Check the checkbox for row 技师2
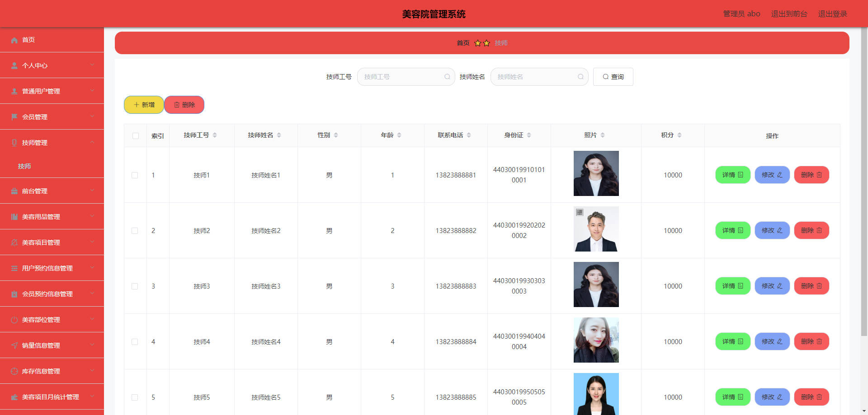Screen dimensions: 868x415 (135, 231)
